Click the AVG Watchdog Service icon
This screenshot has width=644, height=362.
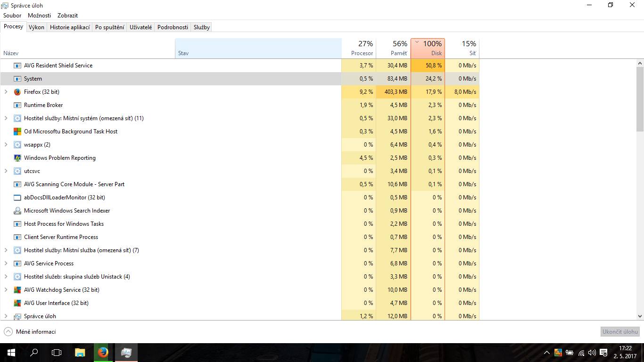click(17, 290)
